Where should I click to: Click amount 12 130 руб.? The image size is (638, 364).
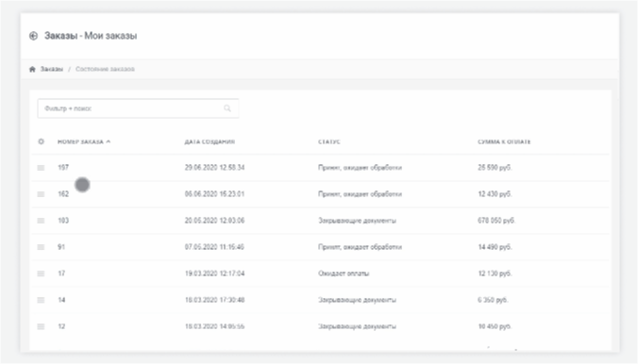[x=495, y=273]
